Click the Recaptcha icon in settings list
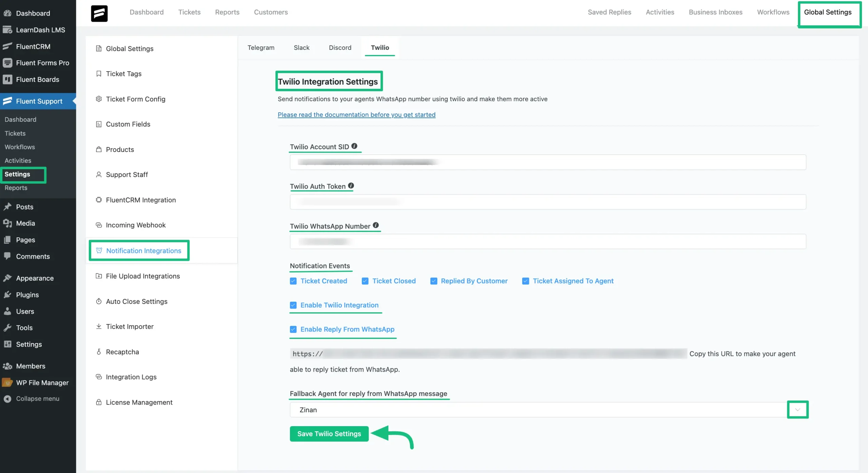Viewport: 868px width, 473px height. [x=99, y=352]
